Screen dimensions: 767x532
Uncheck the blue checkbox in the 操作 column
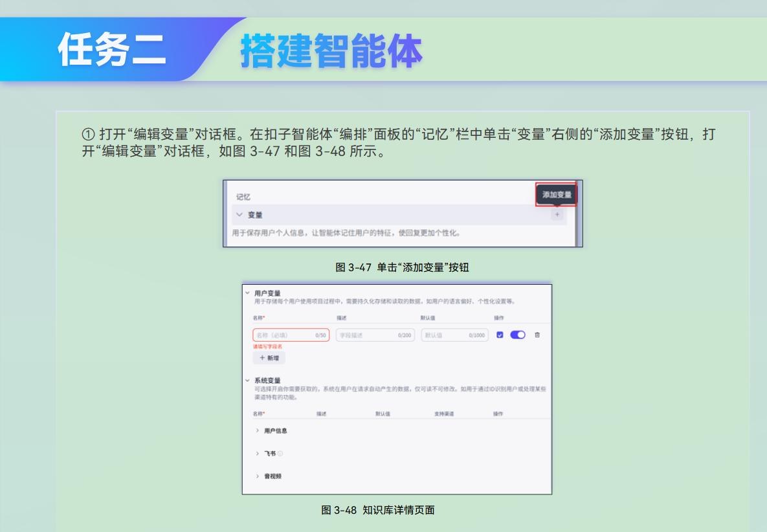point(500,335)
